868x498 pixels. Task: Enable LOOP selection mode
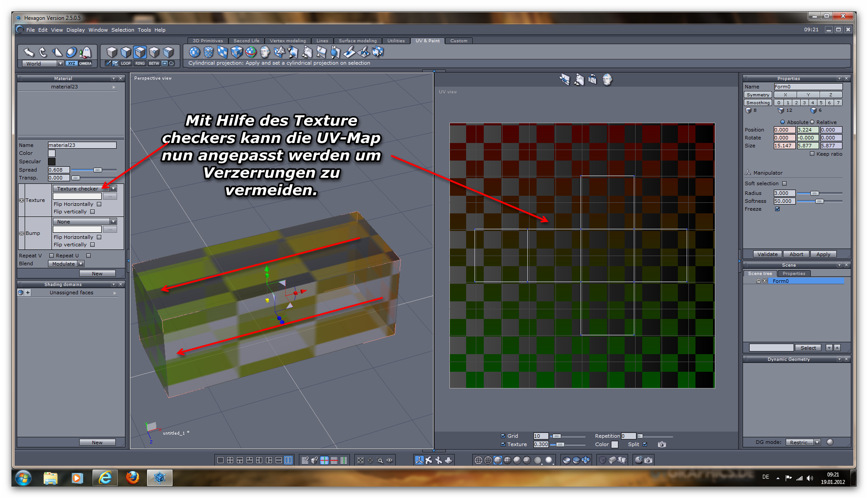126,63
